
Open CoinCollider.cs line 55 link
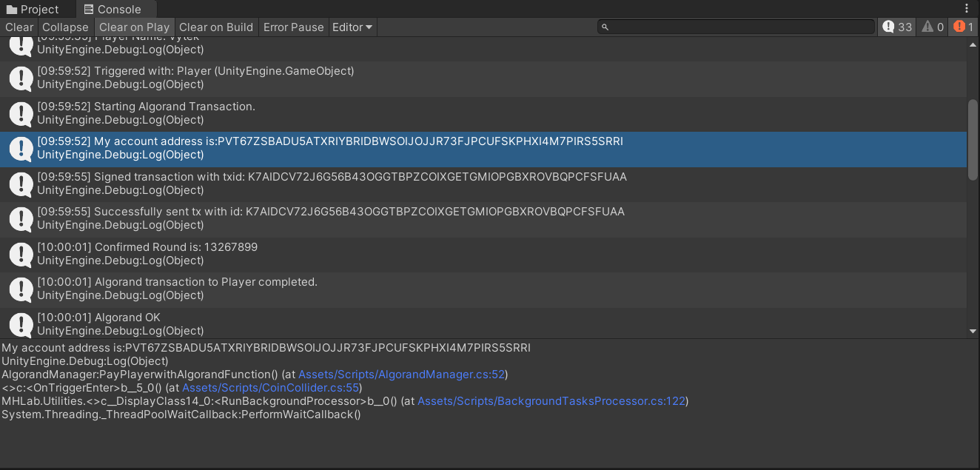pyautogui.click(x=270, y=387)
